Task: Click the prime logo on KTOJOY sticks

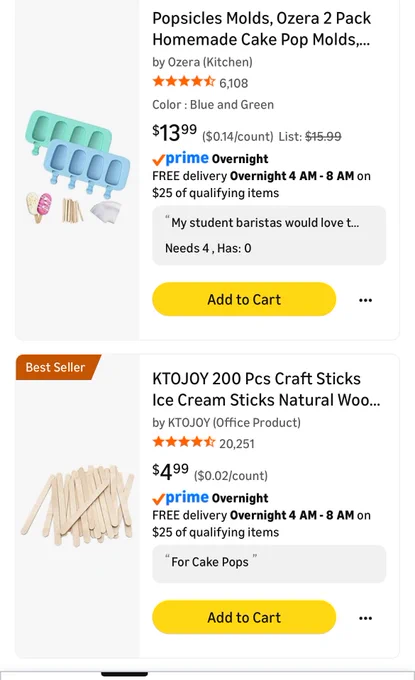Action: click(180, 498)
